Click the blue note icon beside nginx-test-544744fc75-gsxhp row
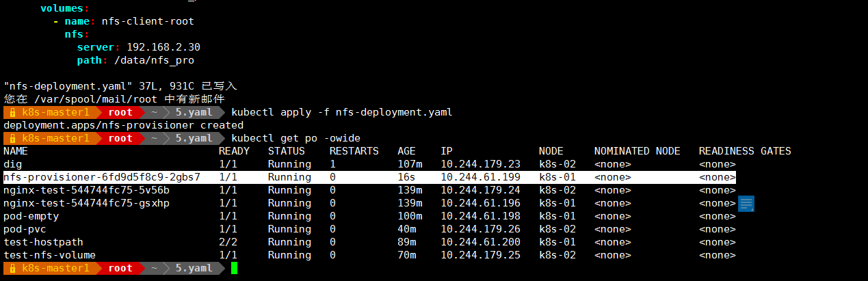The image size is (868, 281). pyautogui.click(x=746, y=203)
